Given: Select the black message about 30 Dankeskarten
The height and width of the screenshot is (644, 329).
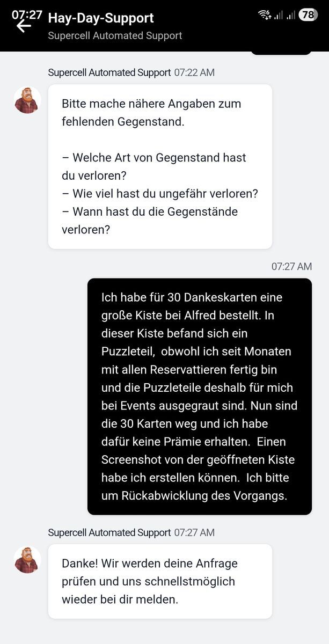Looking at the screenshot, I should pos(199,396).
